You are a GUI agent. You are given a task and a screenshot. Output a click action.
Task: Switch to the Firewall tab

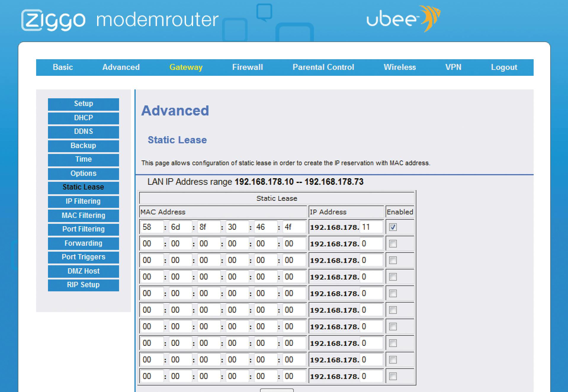coord(248,67)
